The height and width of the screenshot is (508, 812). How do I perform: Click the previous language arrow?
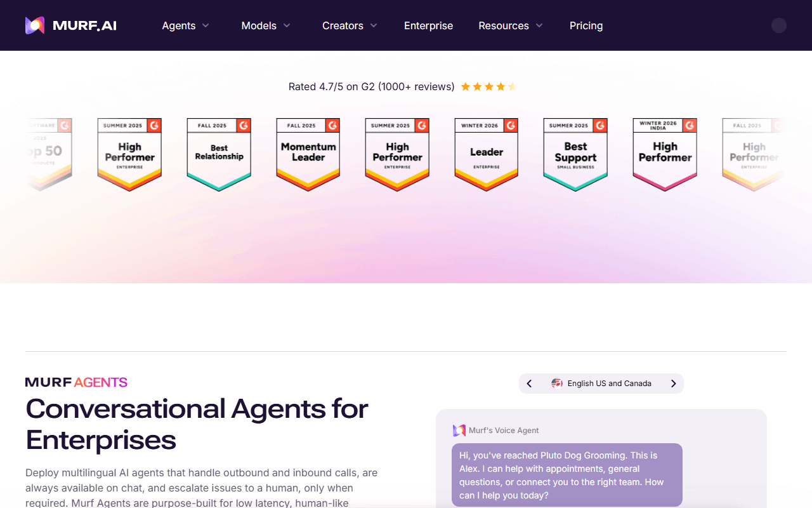(529, 384)
